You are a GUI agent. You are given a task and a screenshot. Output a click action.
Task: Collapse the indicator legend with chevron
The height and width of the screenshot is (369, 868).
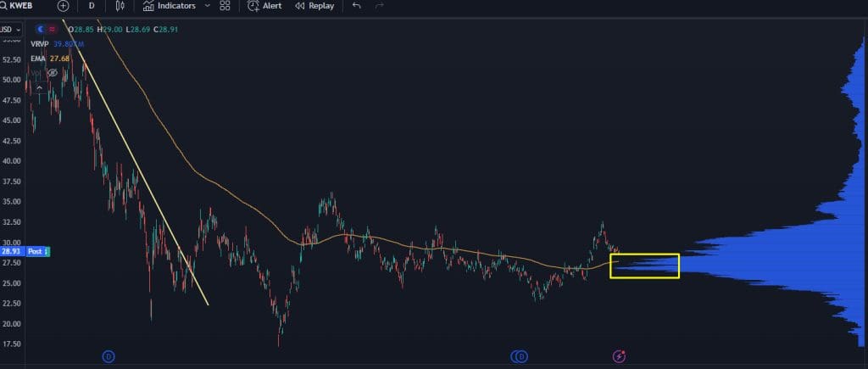(x=40, y=87)
